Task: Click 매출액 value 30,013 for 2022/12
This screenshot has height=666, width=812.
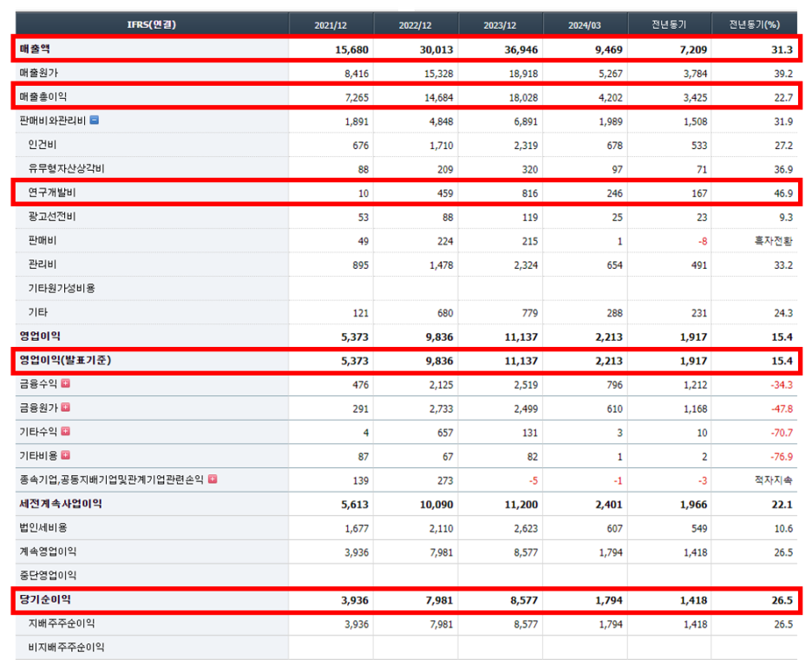Action: [x=436, y=49]
